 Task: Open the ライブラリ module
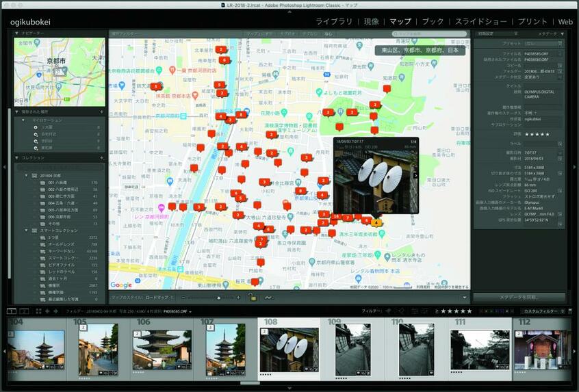point(334,22)
